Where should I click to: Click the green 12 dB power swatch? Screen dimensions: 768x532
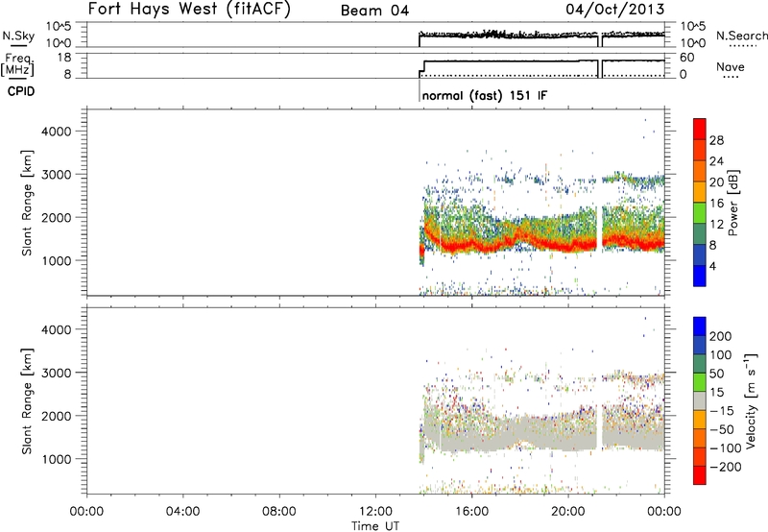[700, 213]
